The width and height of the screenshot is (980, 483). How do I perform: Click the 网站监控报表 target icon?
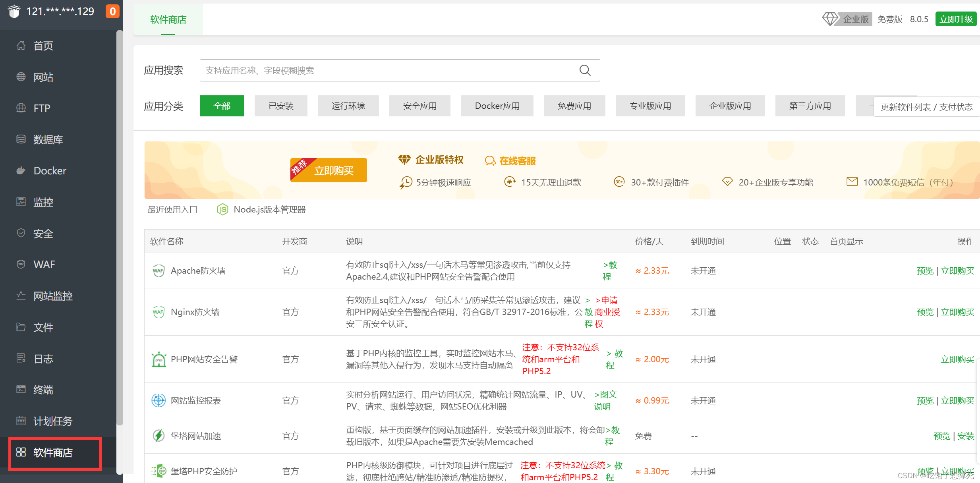[x=159, y=400]
